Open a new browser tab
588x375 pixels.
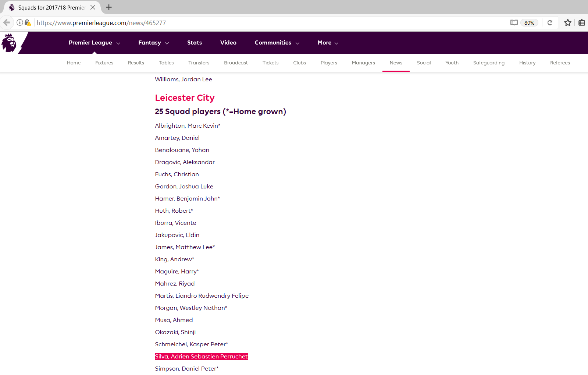[109, 7]
